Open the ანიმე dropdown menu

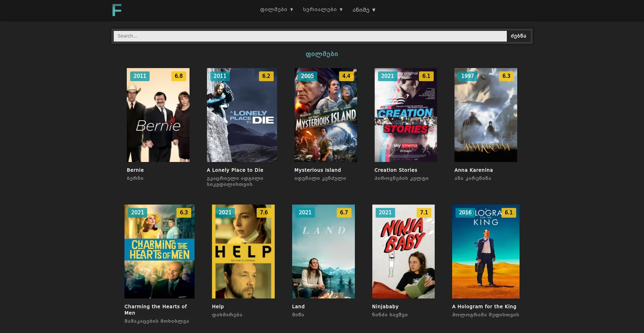pyautogui.click(x=364, y=10)
